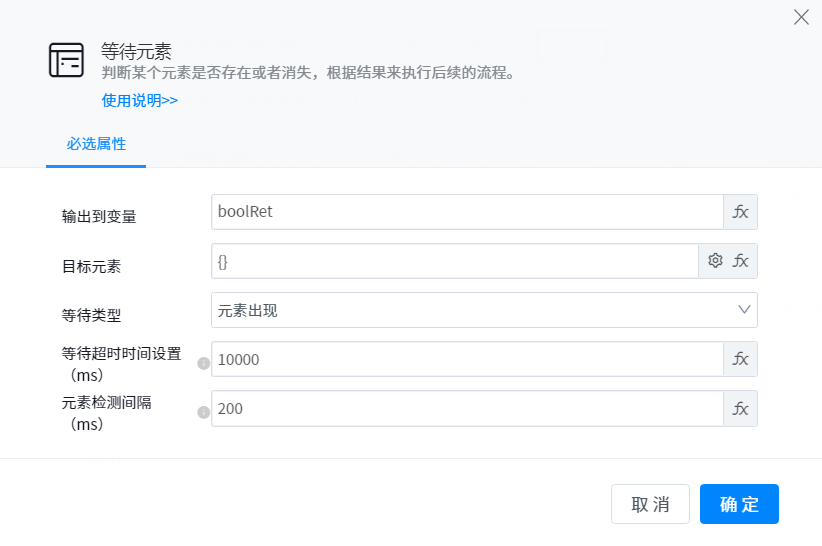
Task: Toggle fx expression mode for 元素检测间隔
Action: click(740, 408)
